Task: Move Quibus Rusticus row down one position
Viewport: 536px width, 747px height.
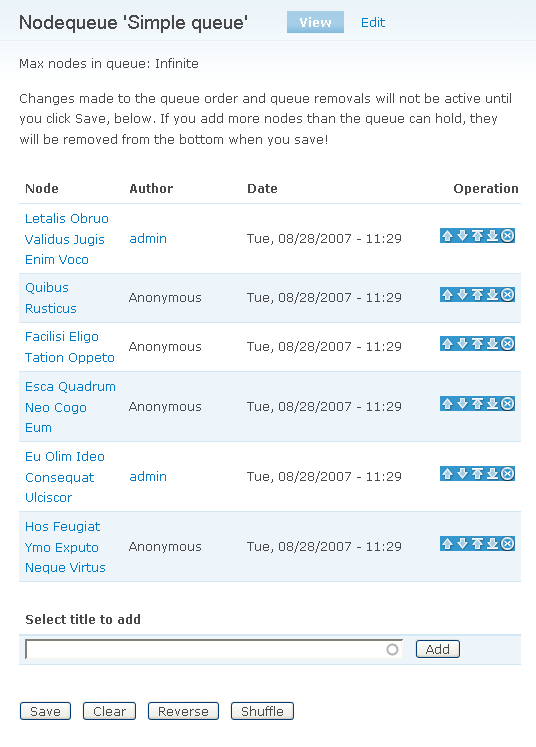Action: coord(462,295)
